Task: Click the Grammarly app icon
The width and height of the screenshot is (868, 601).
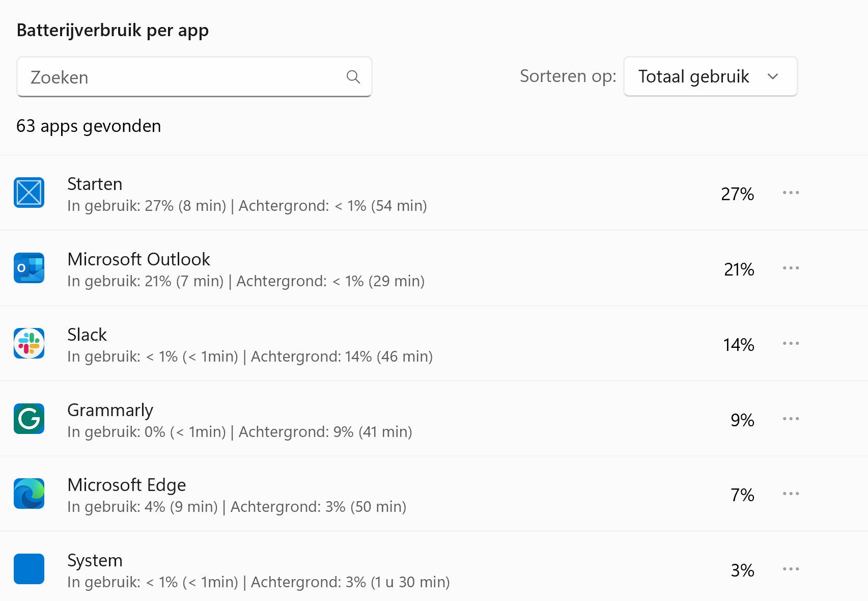Action: point(29,419)
